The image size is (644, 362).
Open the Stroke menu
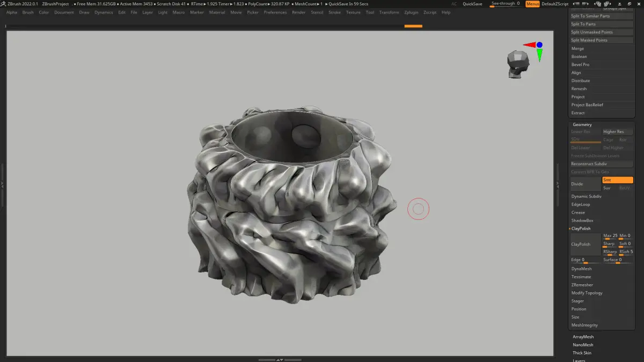tap(334, 12)
